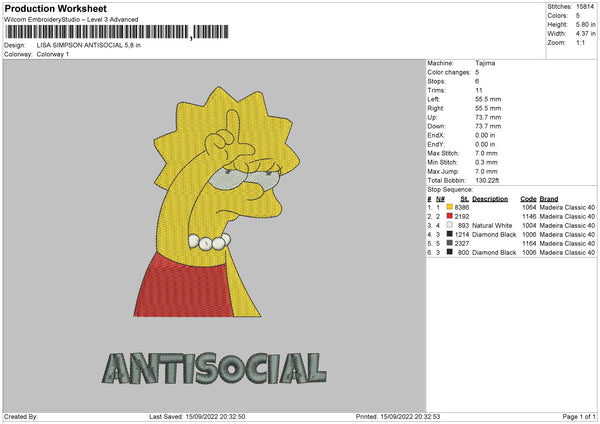The height and width of the screenshot is (424, 600).
Task: Click the Zoom value '1:1'
Action: coord(580,42)
